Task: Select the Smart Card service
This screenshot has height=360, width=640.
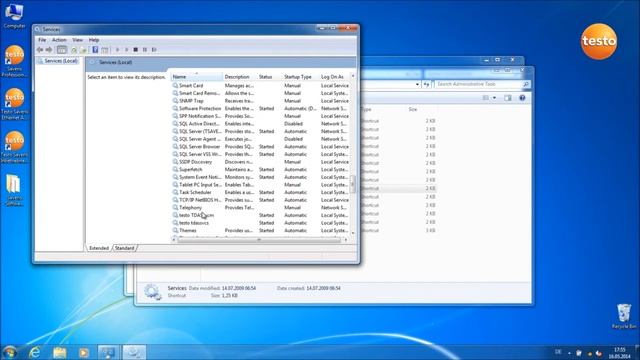Action: pyautogui.click(x=260, y=86)
